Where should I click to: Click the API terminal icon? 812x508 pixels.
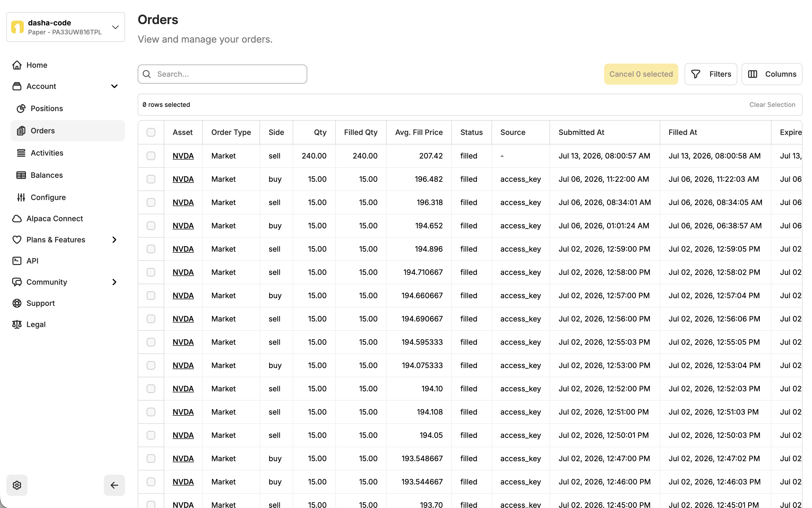(x=17, y=261)
